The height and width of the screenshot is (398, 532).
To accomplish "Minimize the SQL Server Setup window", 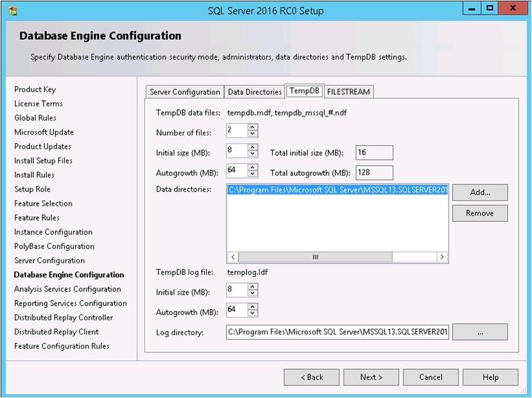I will (472, 8).
